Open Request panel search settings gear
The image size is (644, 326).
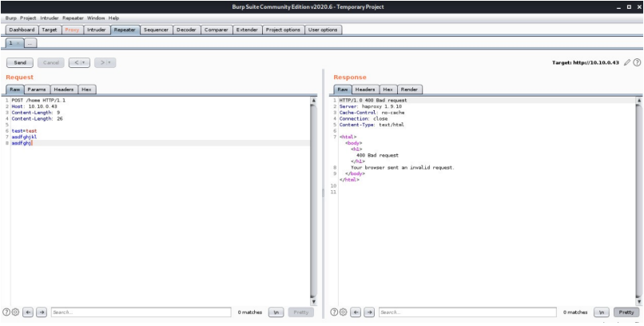[16, 312]
